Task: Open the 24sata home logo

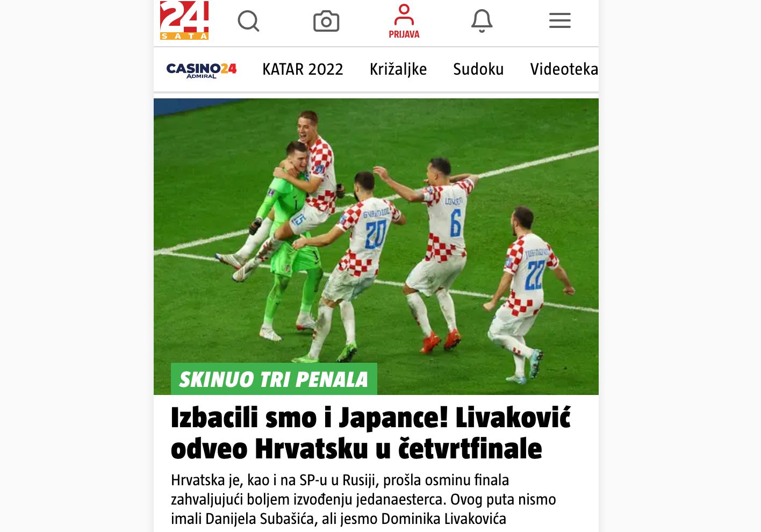Action: point(184,20)
